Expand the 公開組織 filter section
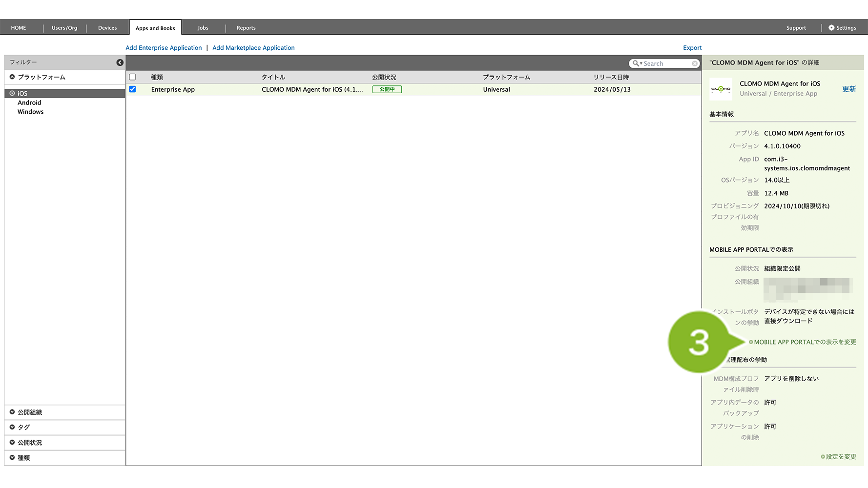Image resolution: width=868 pixels, height=488 pixels. pos(12,412)
